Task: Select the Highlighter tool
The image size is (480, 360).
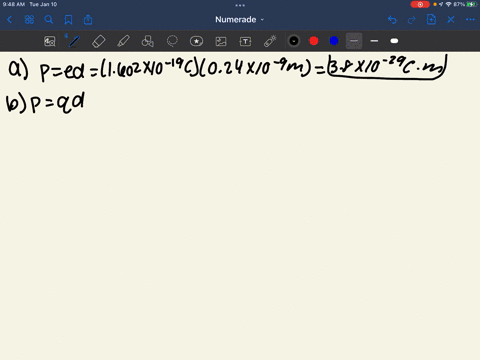Action: point(123,41)
